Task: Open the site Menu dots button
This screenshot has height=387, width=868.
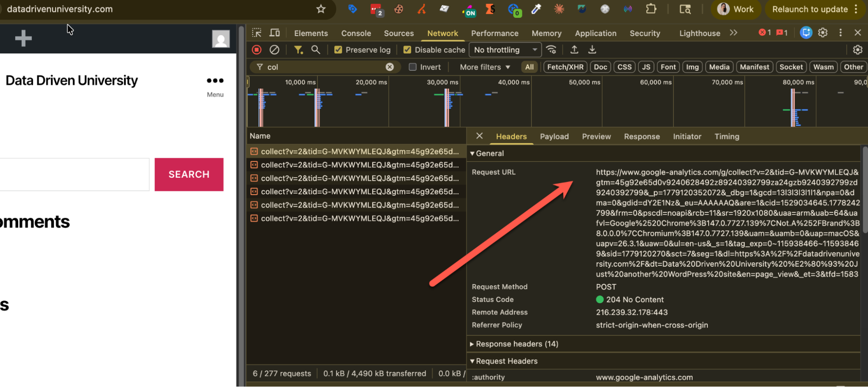Action: [x=215, y=86]
